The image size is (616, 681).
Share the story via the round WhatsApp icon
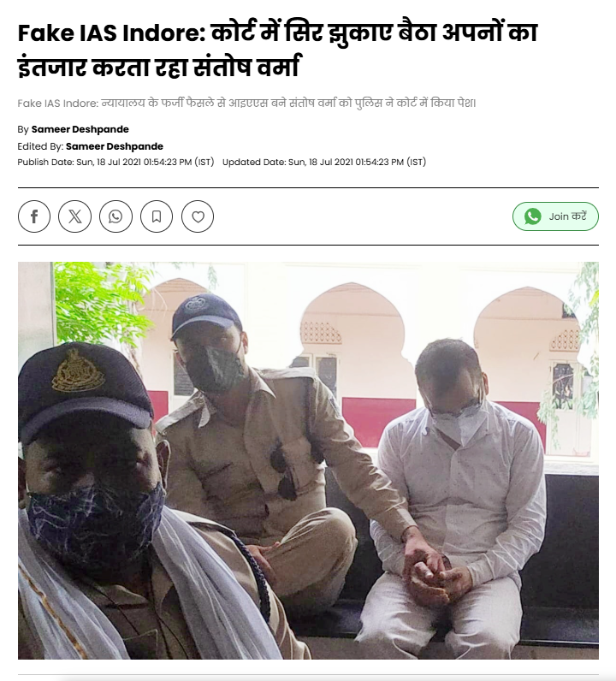point(115,216)
